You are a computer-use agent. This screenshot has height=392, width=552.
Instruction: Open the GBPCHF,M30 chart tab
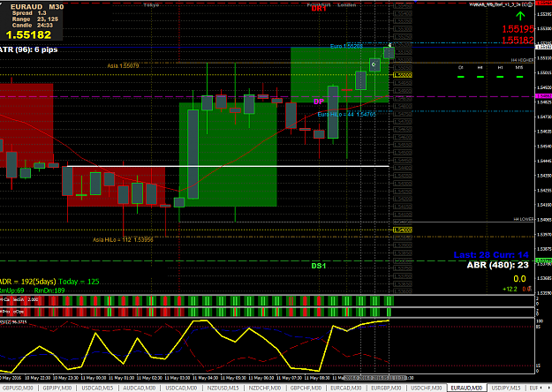pyautogui.click(x=306, y=388)
